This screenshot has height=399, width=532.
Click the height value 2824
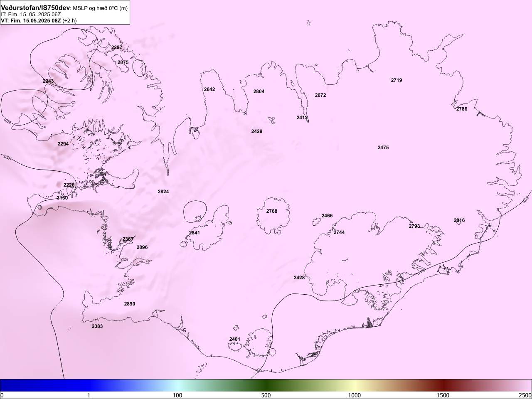coord(163,192)
